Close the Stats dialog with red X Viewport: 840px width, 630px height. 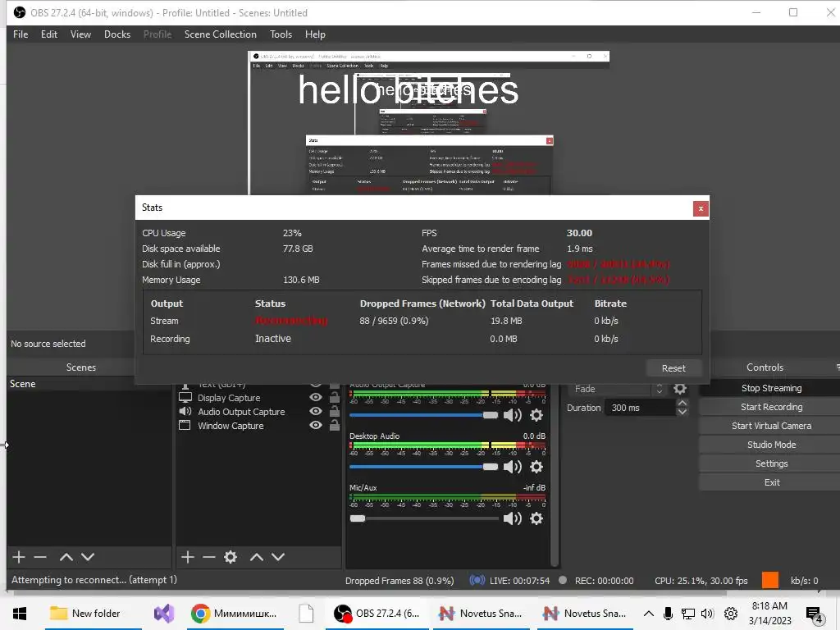coord(701,209)
